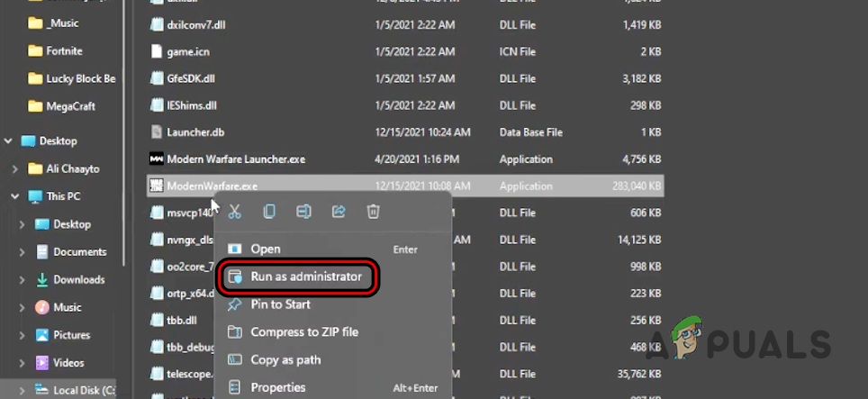Click the Pictures icon in sidebar

pyautogui.click(x=42, y=335)
